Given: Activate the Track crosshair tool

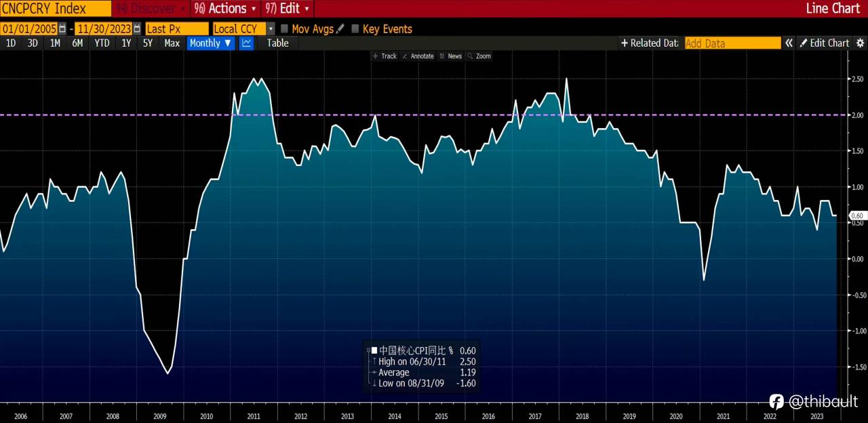Looking at the screenshot, I should click(384, 56).
